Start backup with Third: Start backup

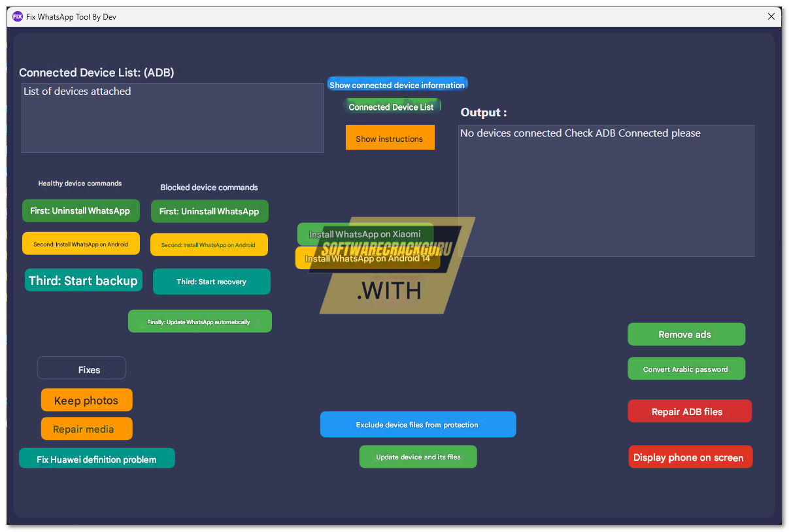tap(84, 280)
